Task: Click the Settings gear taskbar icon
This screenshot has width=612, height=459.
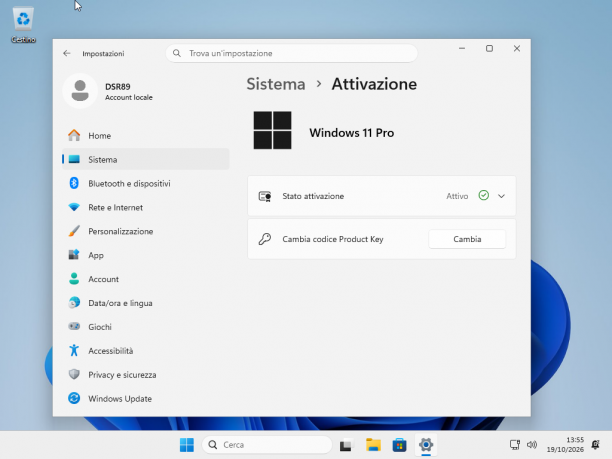Action: click(x=426, y=445)
